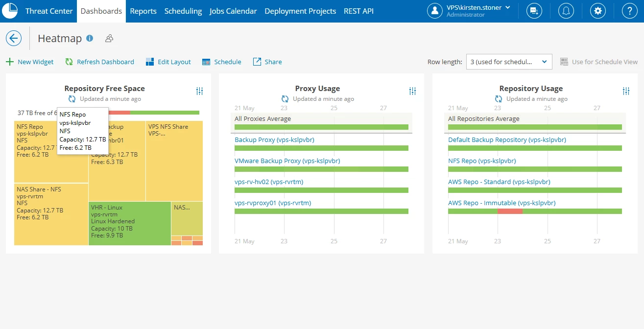Open the Deployment Projects tab
This screenshot has height=329, width=644.
[x=300, y=11]
